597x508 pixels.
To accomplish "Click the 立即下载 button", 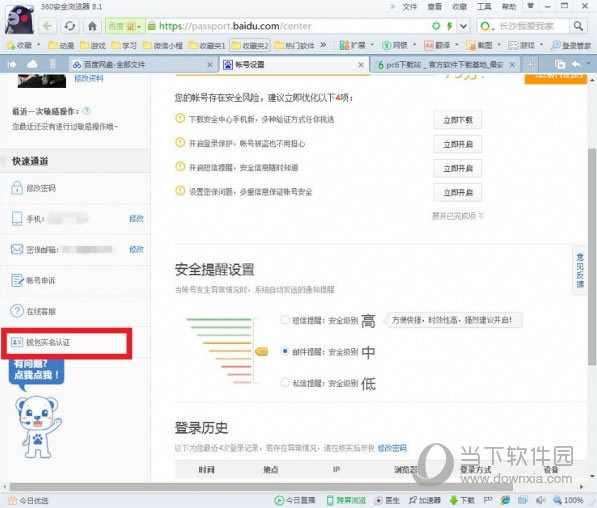I will 458,120.
